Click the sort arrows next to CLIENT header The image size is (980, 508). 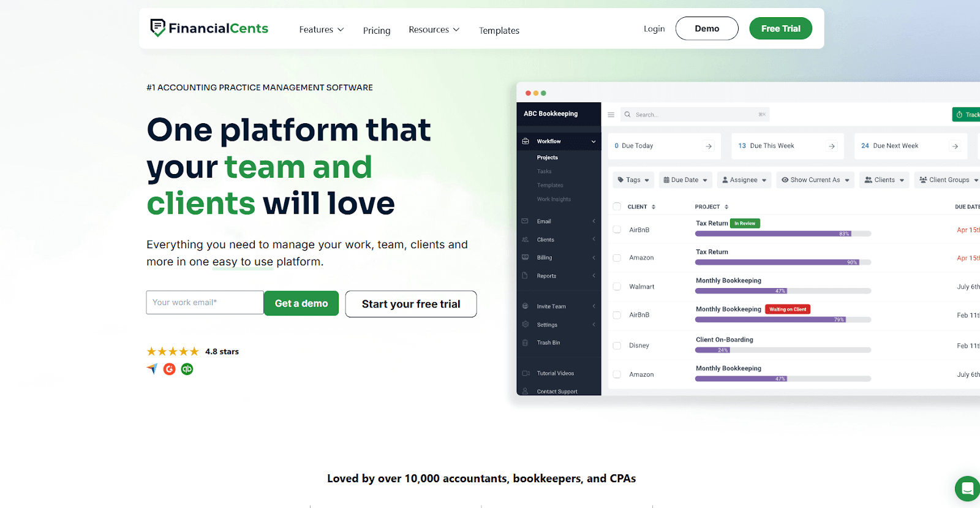pos(654,207)
